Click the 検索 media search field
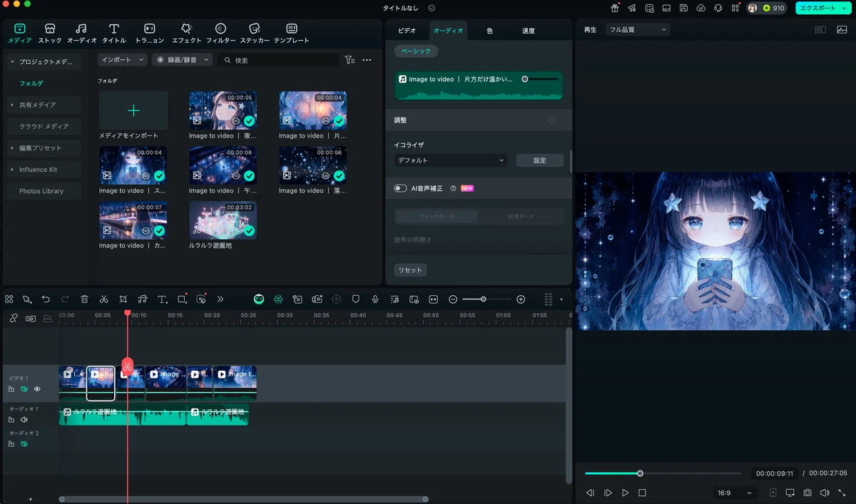Viewport: 856px width, 504px height. tap(278, 61)
